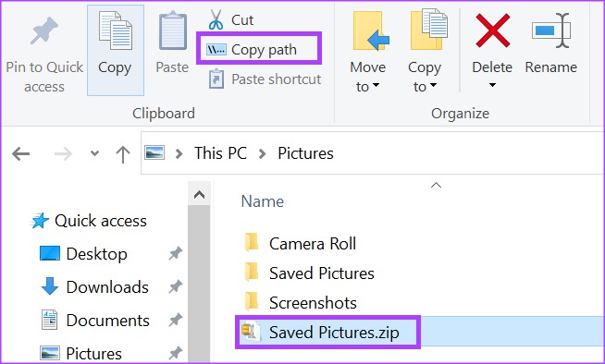Click the Saved Pictures folder icon
Viewport: 605px width, 364px height.
point(252,273)
